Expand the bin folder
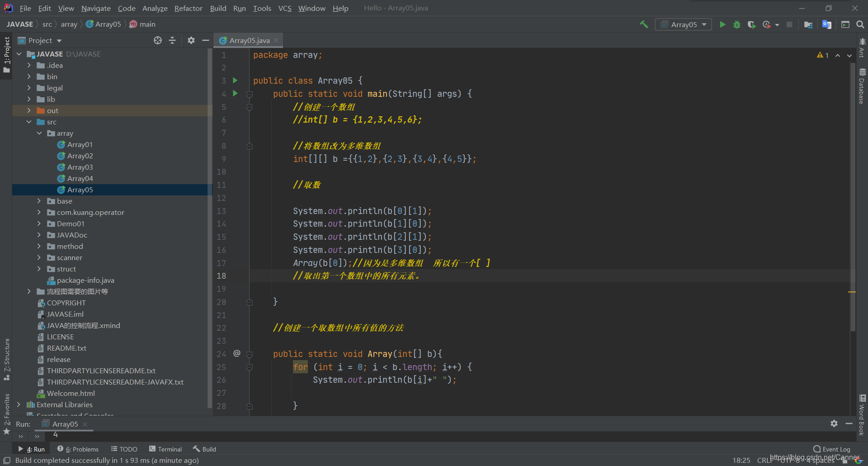The width and height of the screenshot is (868, 466). [x=29, y=76]
